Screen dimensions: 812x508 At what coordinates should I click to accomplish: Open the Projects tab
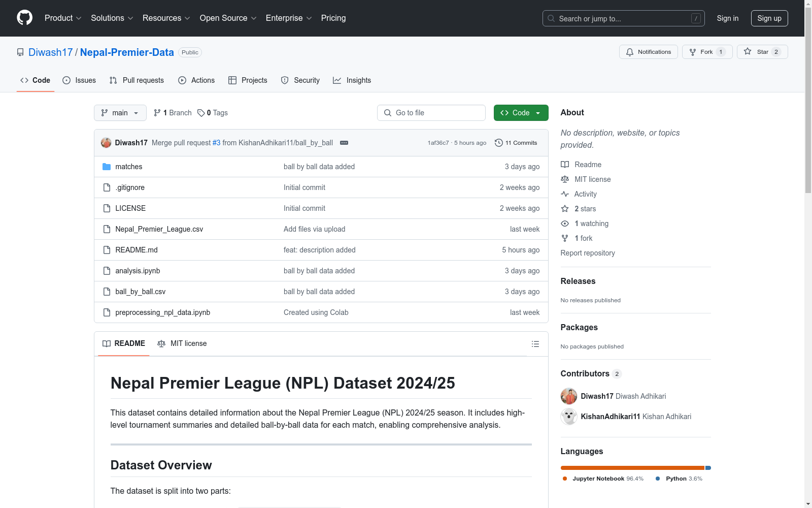[248, 80]
